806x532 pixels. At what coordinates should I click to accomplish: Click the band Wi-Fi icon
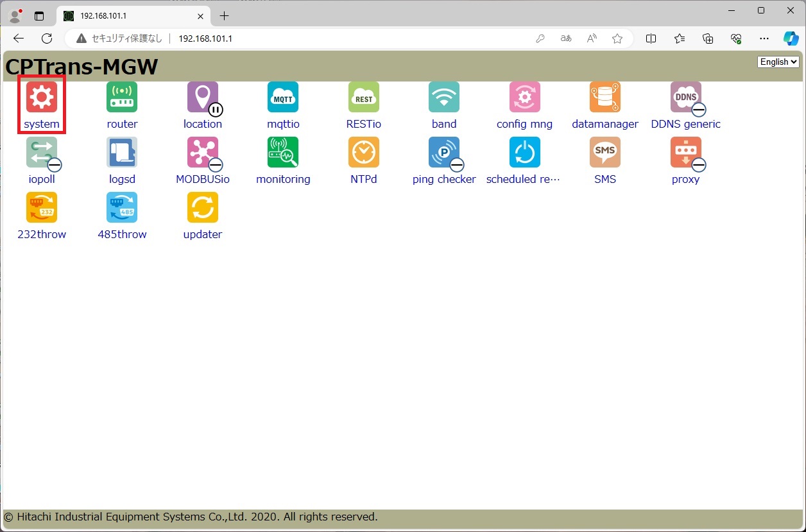pyautogui.click(x=444, y=97)
